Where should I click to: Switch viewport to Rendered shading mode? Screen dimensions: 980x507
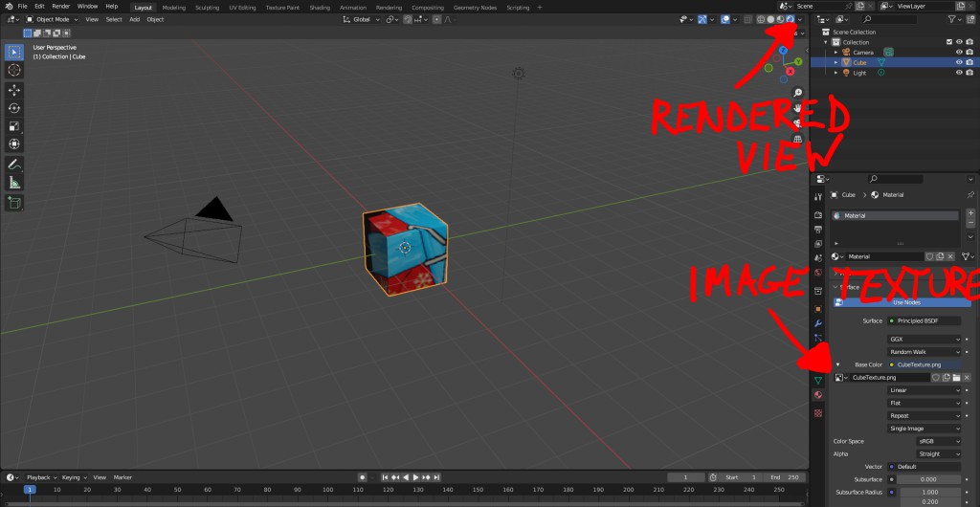[x=791, y=19]
